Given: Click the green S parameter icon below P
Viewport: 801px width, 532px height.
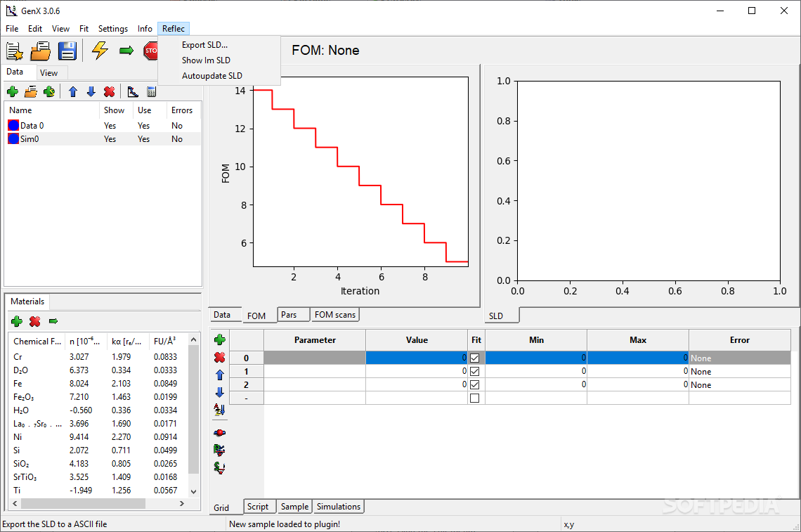Looking at the screenshot, I should point(220,467).
